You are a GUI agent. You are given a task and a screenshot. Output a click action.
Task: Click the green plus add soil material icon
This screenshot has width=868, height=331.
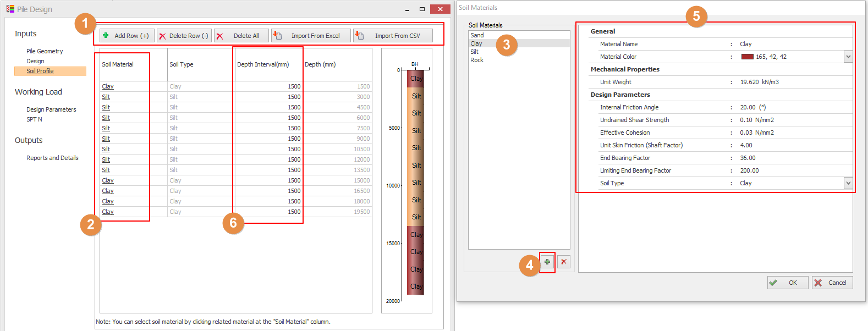[547, 262]
